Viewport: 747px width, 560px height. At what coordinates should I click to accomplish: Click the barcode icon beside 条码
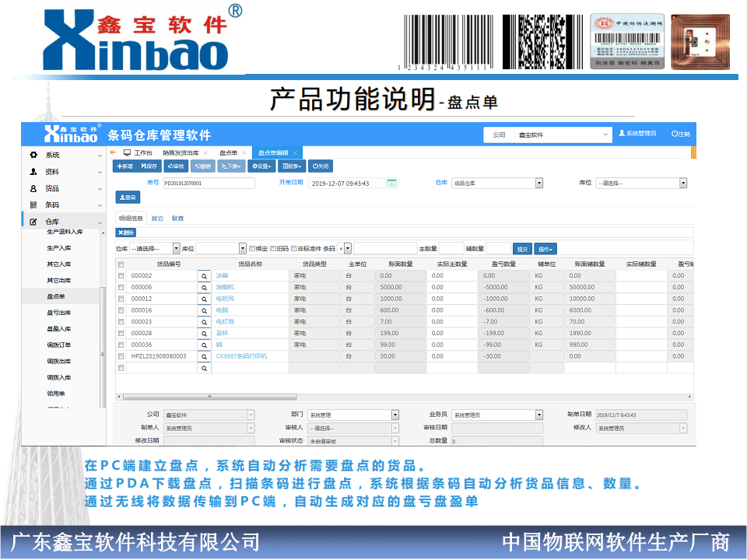point(33,205)
